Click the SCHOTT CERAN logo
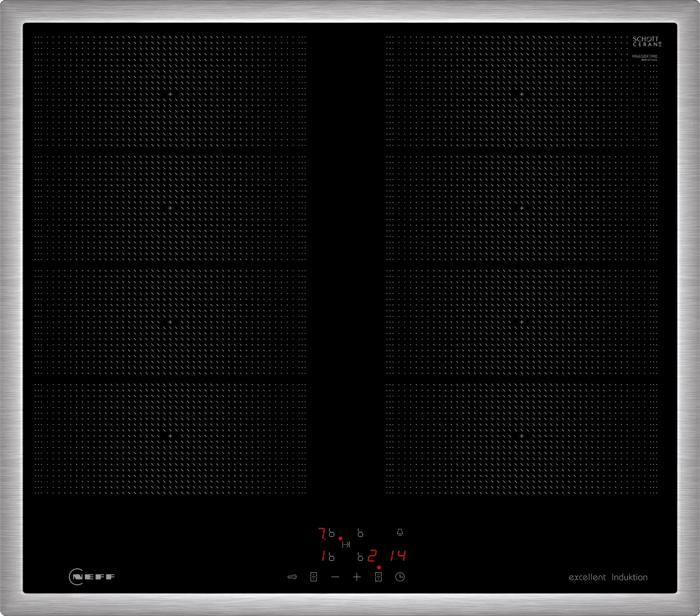This screenshot has height=616, width=700. pyautogui.click(x=647, y=42)
